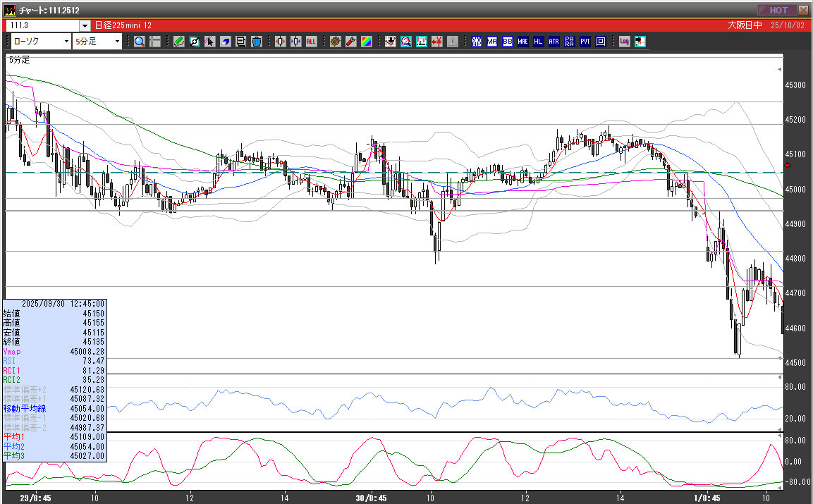
Task: Click the ATR indicator button
Action: pyautogui.click(x=554, y=42)
